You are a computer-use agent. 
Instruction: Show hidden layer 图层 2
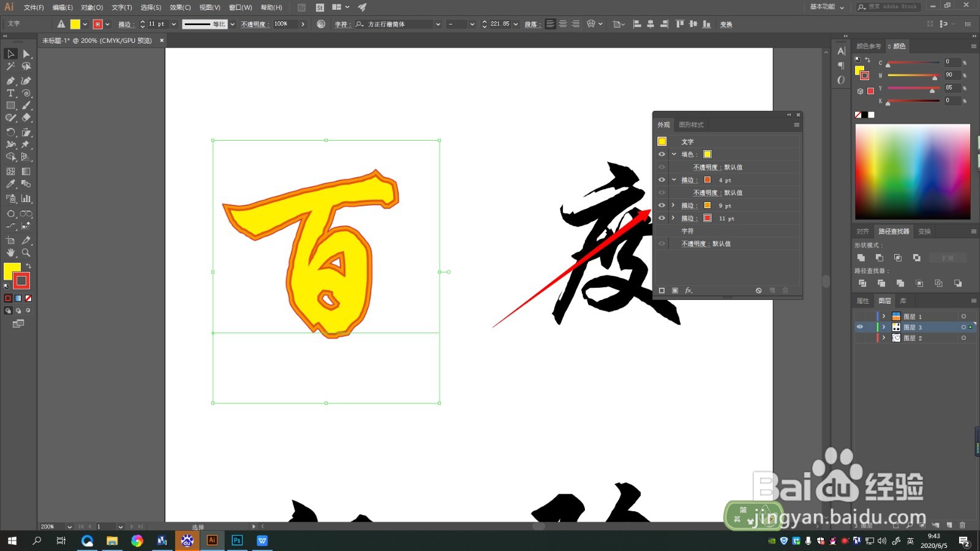[859, 338]
